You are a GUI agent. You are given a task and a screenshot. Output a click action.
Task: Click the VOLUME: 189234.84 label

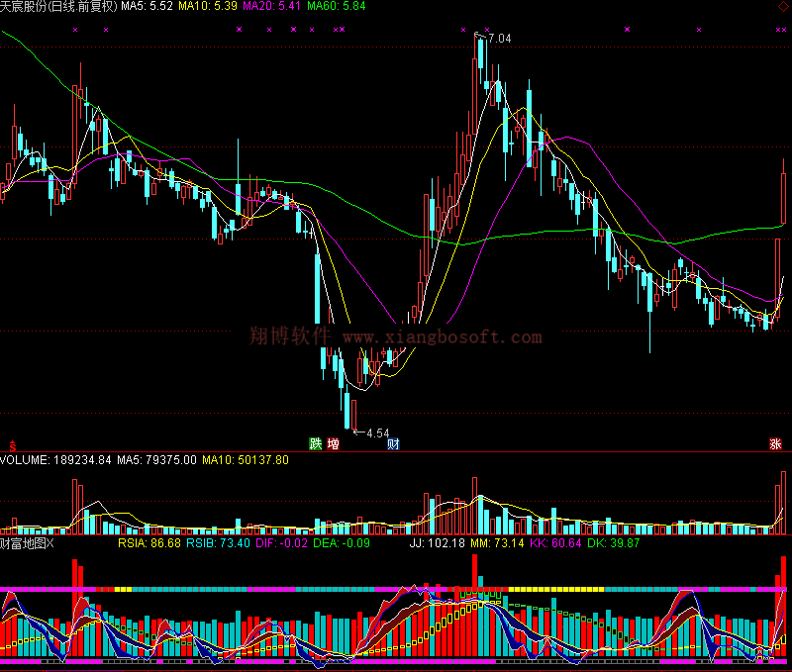point(55,460)
